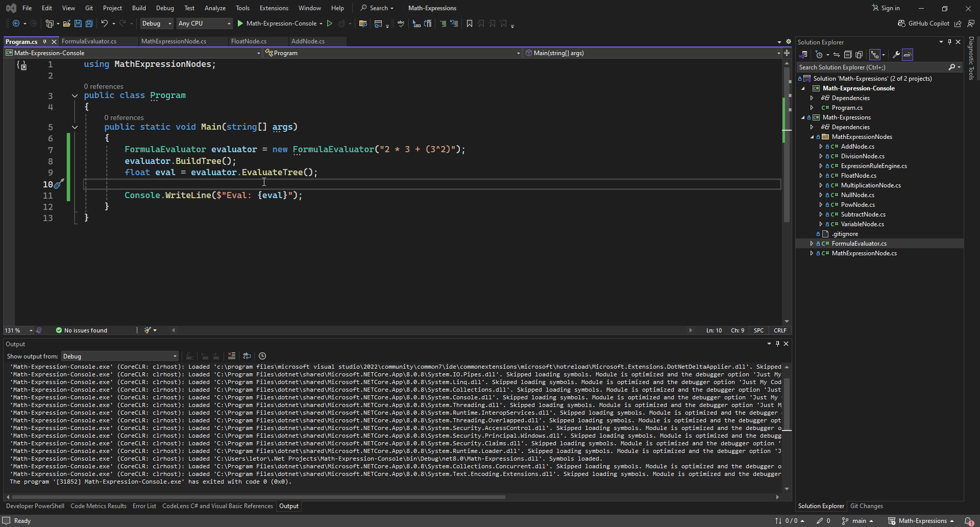Open the Error List panel tab
Image resolution: width=980 pixels, height=527 pixels.
[144, 506]
